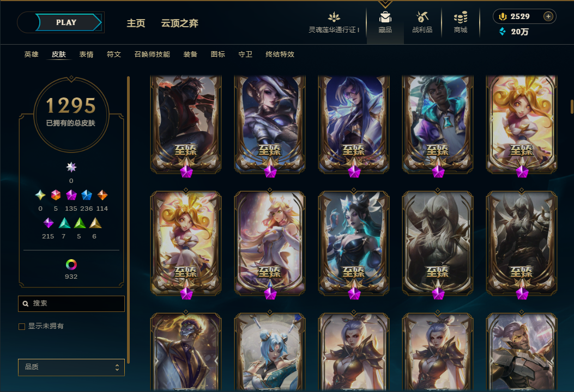Open the 终结特效 tab
This screenshot has height=392, width=574.
pos(280,54)
